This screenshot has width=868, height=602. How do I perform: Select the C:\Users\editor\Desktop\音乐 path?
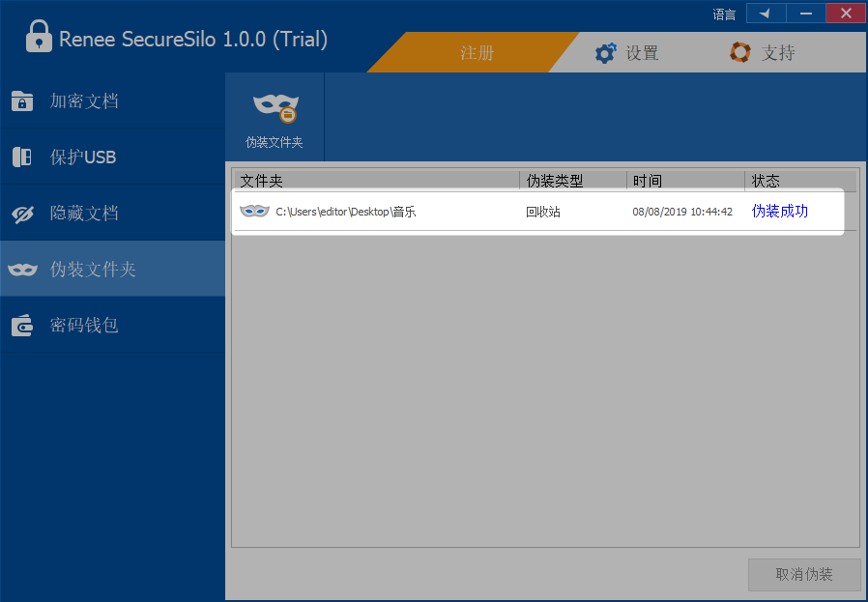(x=346, y=212)
